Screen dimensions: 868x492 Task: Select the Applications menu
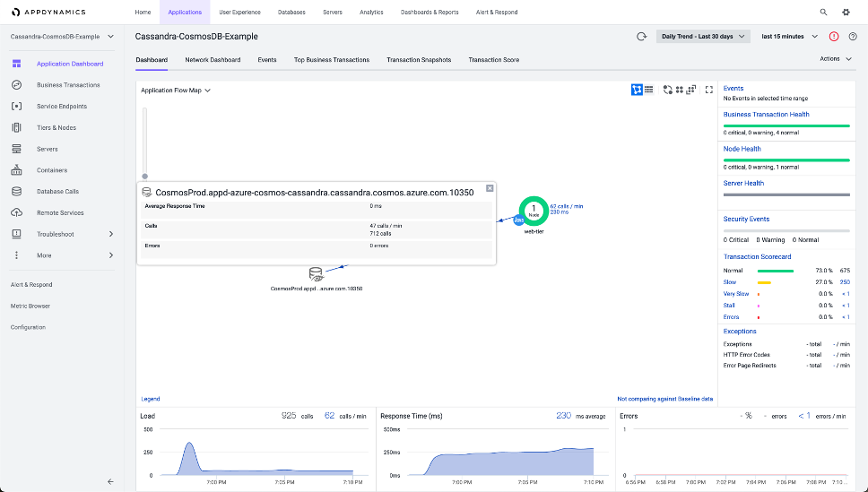(x=185, y=13)
